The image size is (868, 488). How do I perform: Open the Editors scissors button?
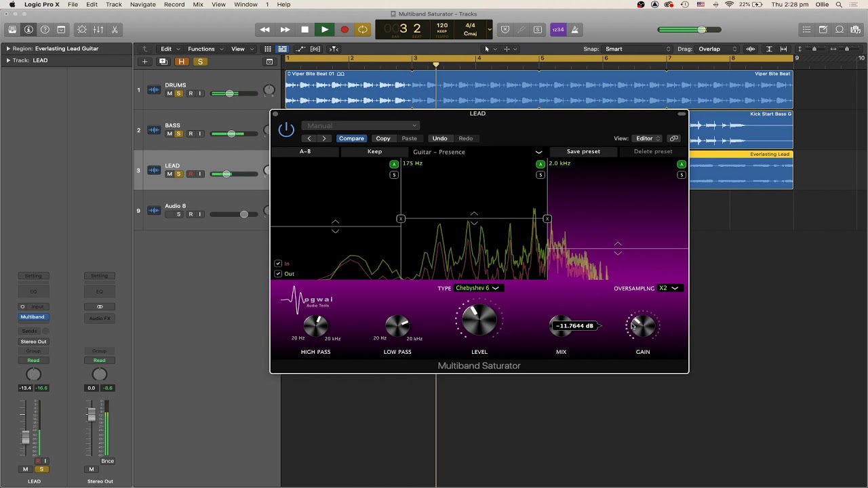[115, 30]
